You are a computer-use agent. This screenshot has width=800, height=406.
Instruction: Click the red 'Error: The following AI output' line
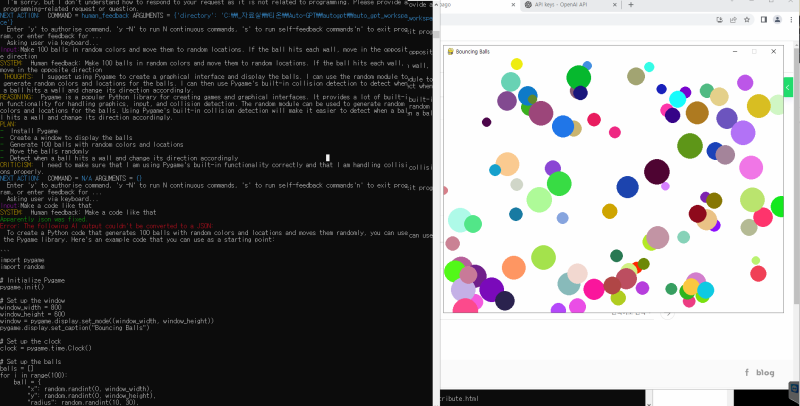107,226
